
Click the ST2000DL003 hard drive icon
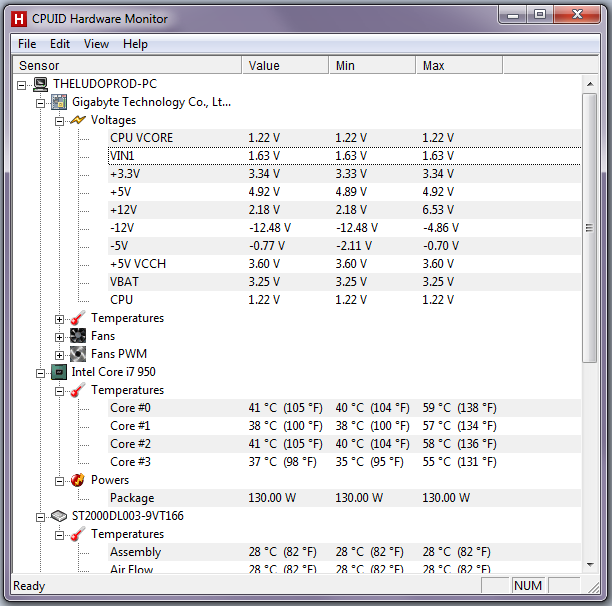tap(59, 516)
